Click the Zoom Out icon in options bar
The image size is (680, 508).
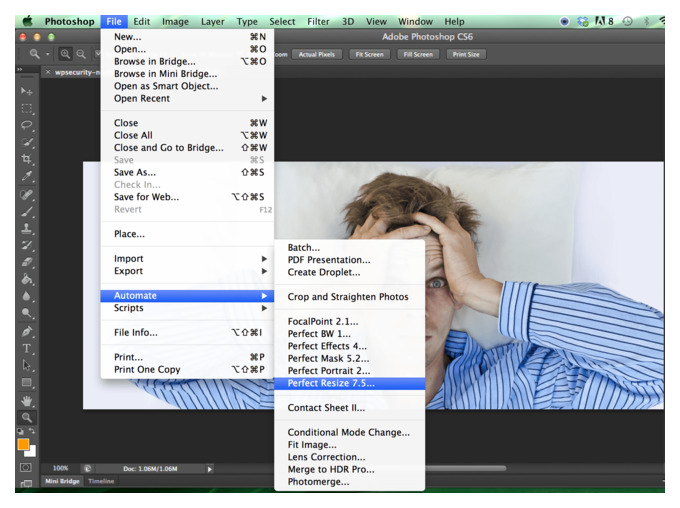(x=81, y=54)
